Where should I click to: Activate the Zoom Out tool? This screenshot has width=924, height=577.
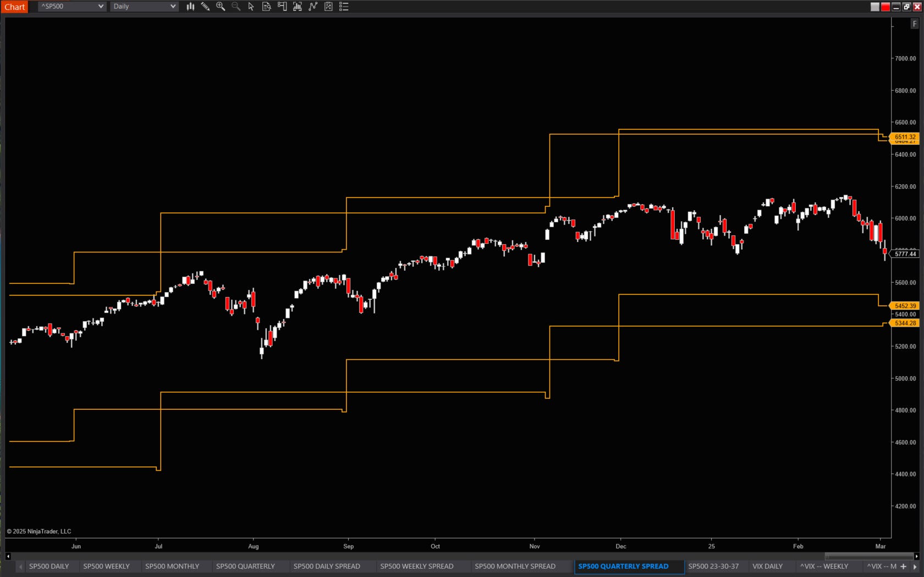pos(236,7)
